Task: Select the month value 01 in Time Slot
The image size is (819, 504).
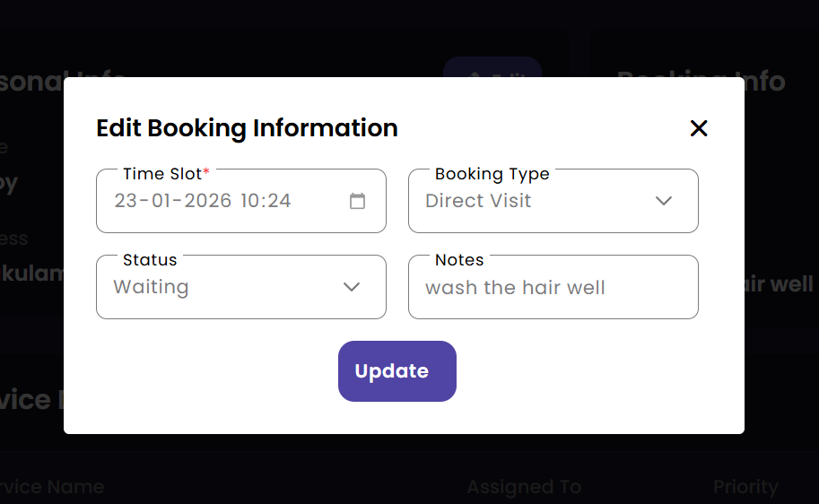Action: point(161,201)
